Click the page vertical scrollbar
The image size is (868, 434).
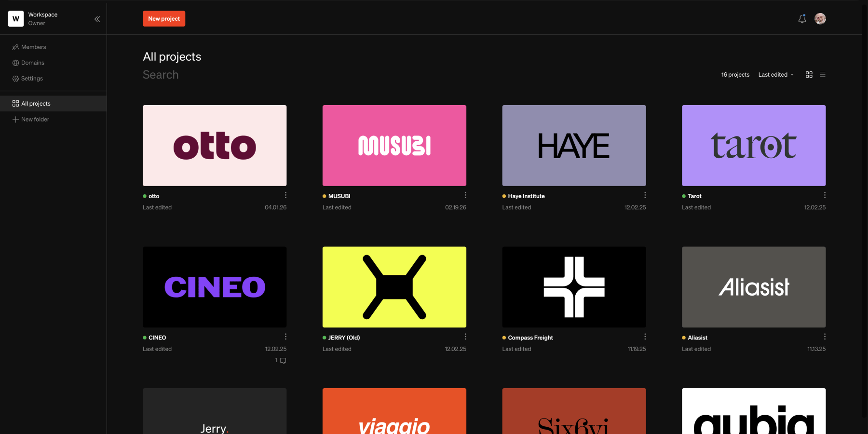(x=865, y=212)
